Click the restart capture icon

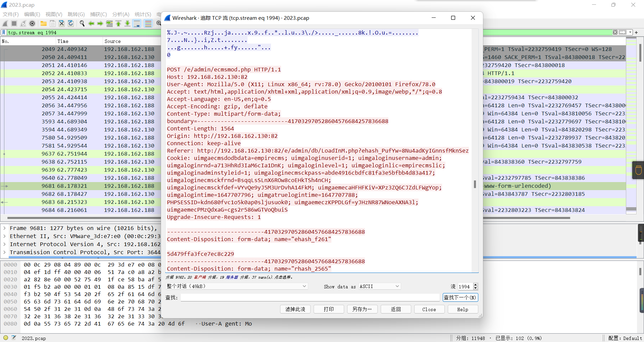23,23
